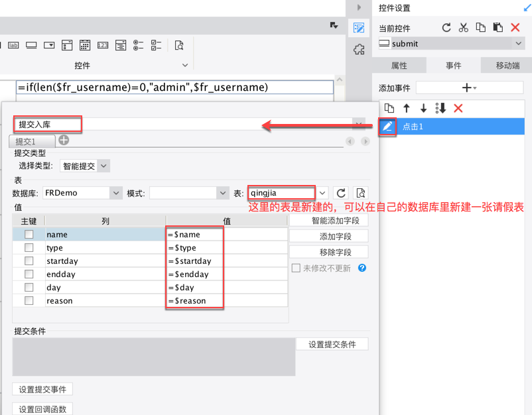Viewport: 532px width, 415px height.
Task: Toggle primary key checkbox for name
Action: click(x=29, y=234)
